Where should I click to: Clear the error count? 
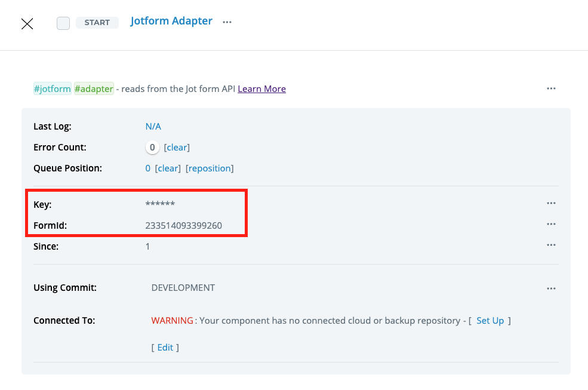tap(177, 147)
